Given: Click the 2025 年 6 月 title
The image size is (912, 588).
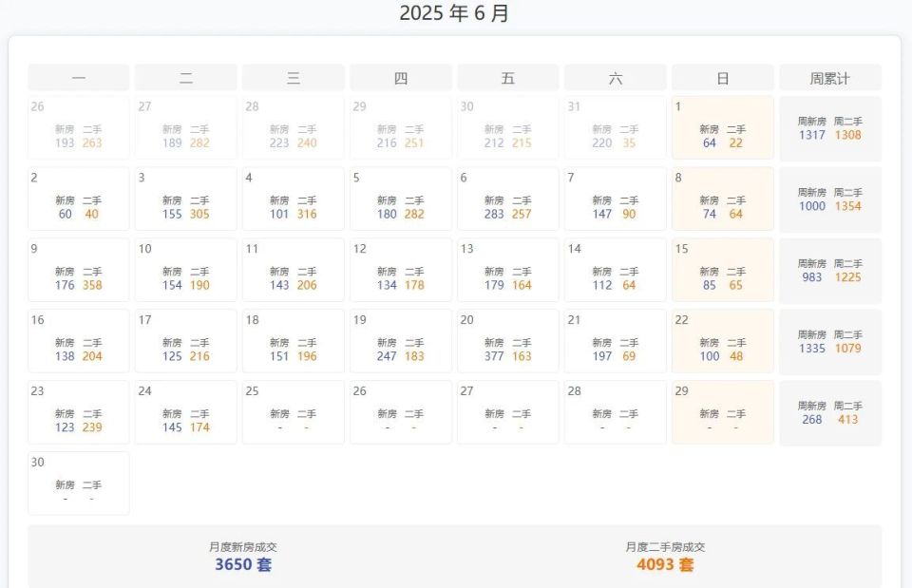Looking at the screenshot, I should tap(454, 13).
